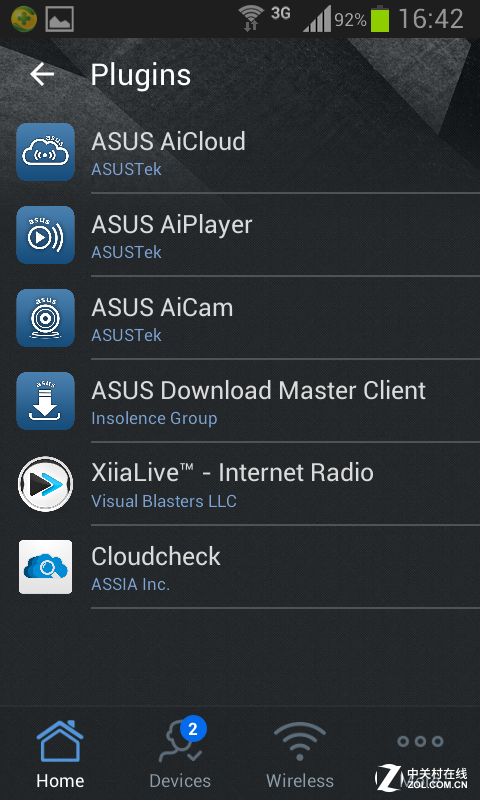Tap the ASUS AiPlayer play icon
This screenshot has width=480, height=800.
tap(45, 235)
